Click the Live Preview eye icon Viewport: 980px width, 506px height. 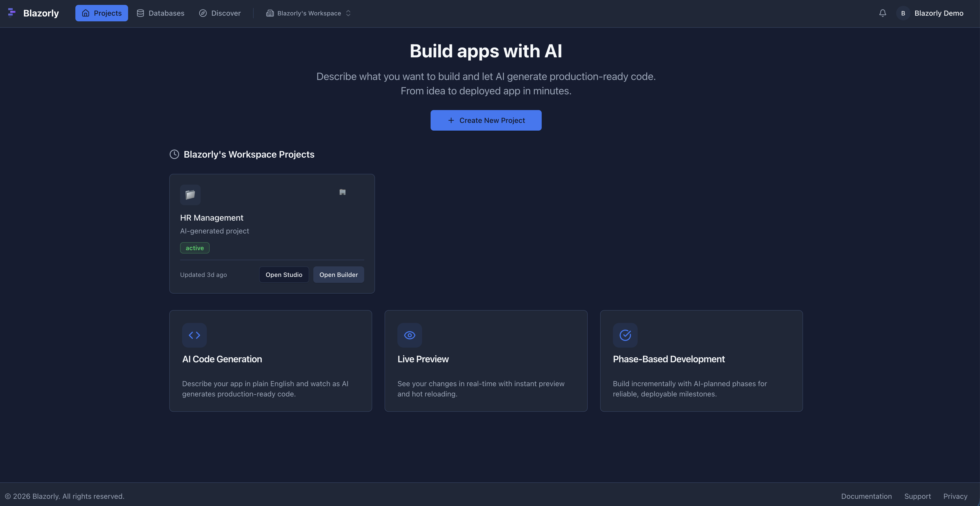(x=409, y=335)
